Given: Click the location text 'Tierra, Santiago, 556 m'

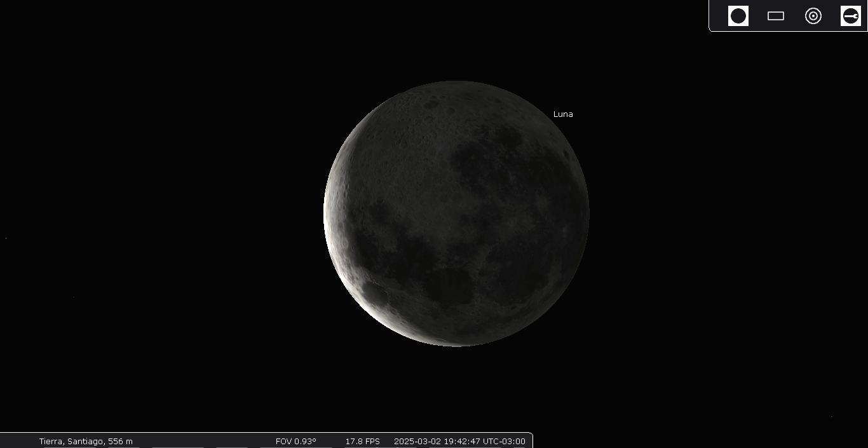Looking at the screenshot, I should coord(86,441).
